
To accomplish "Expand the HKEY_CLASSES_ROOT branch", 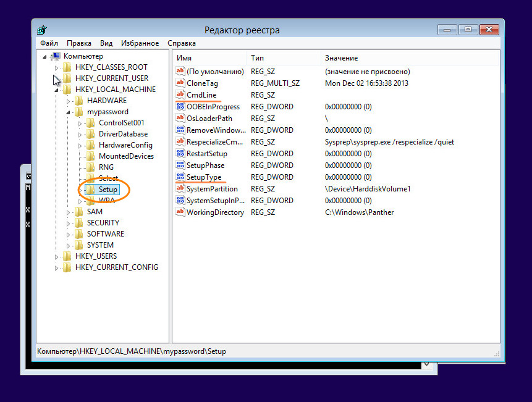I will click(x=56, y=67).
